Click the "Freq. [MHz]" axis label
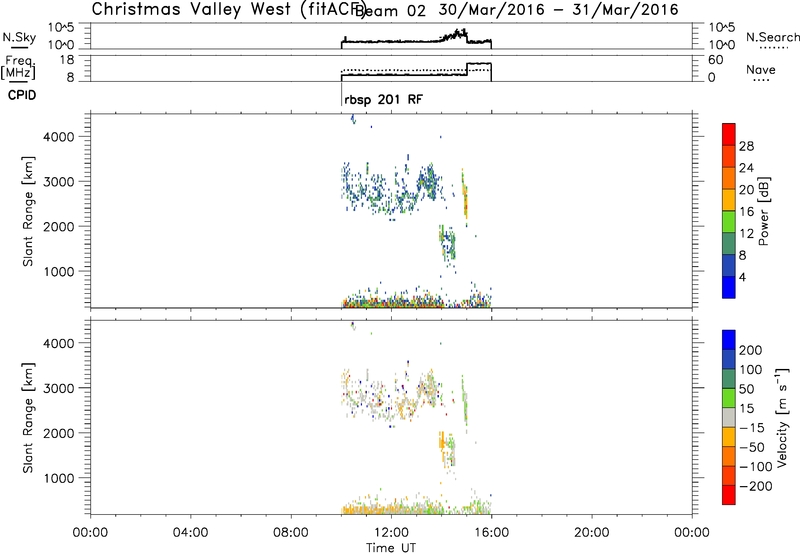The image size is (800, 554). tap(18, 67)
